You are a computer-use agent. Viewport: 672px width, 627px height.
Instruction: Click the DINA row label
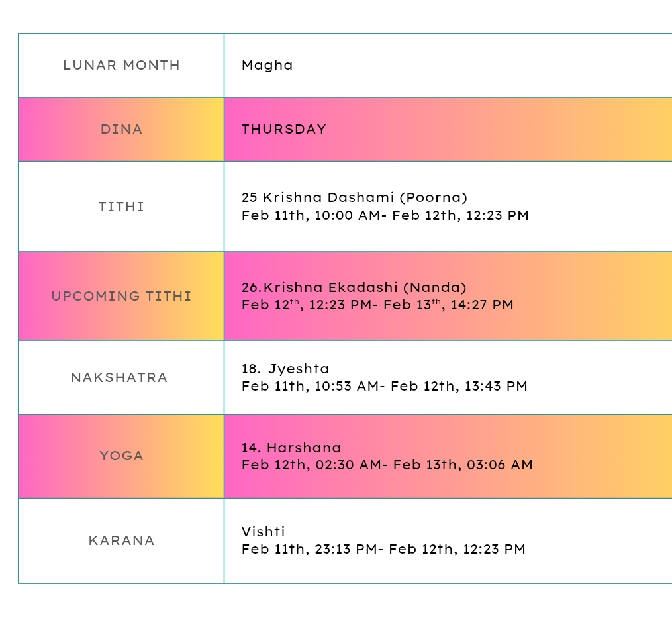(121, 129)
